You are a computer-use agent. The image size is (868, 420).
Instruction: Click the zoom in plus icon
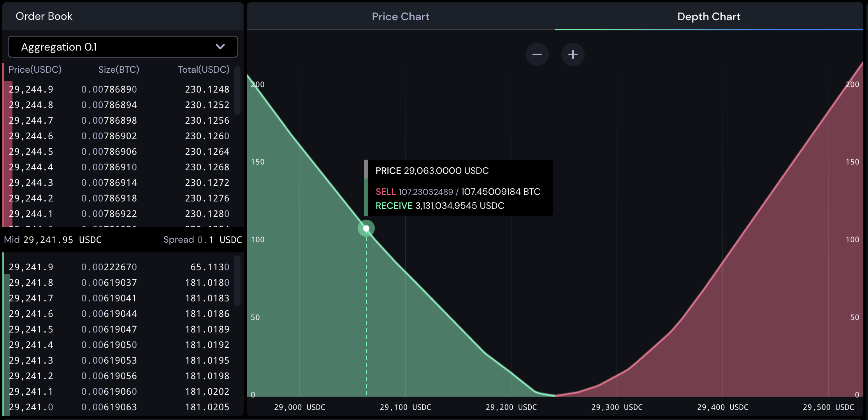573,54
